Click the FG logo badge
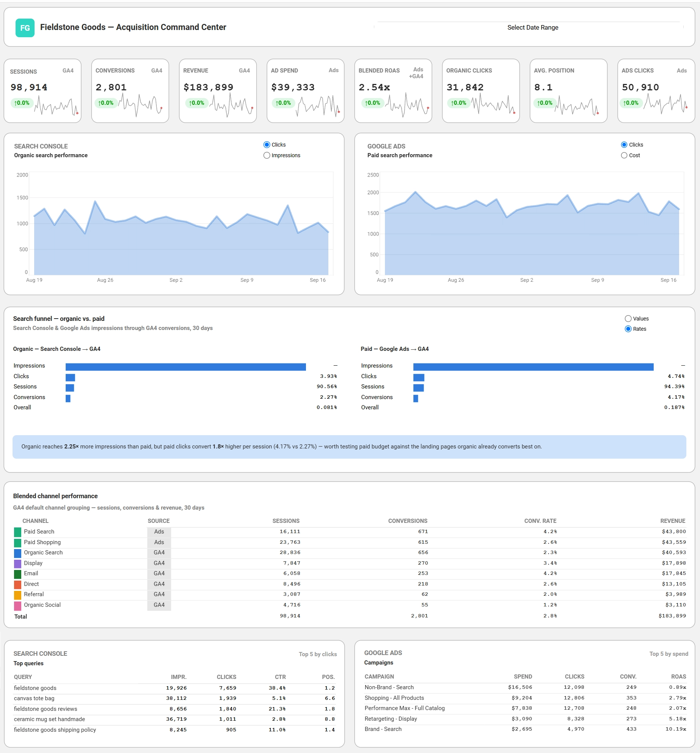Image resolution: width=700 pixels, height=753 pixels. (x=25, y=28)
